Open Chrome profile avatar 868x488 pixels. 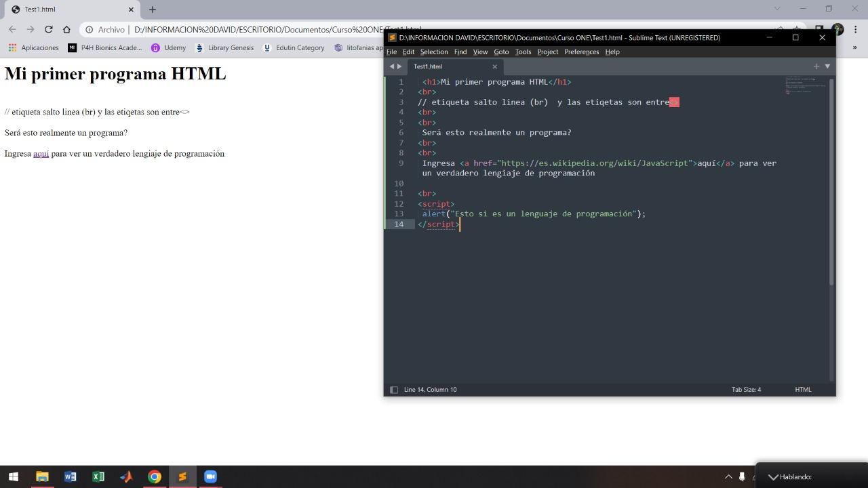coord(838,29)
